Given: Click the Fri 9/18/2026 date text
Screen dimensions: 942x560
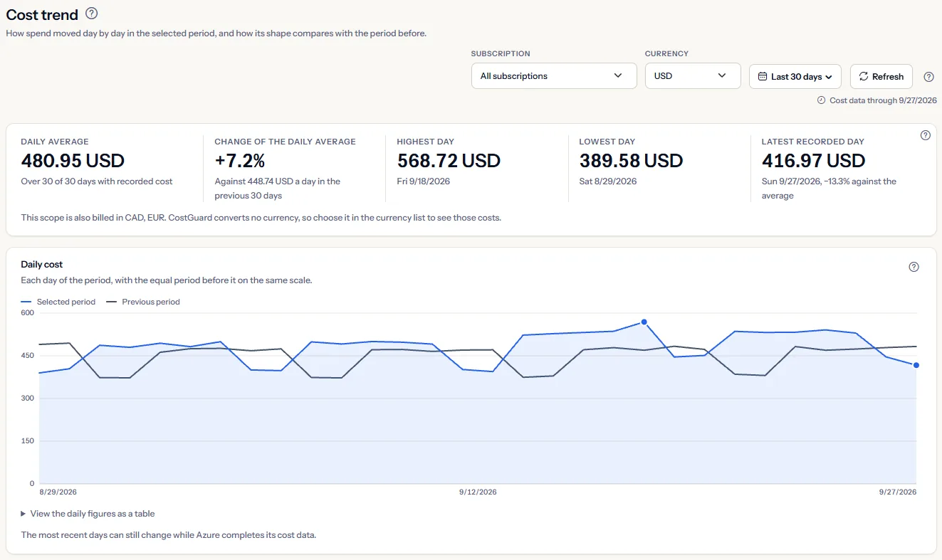Looking at the screenshot, I should point(423,181).
